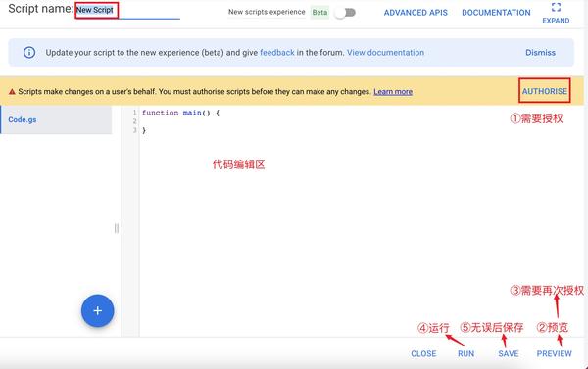Screen dimensions: 588x369
Task: Toggle the New scripts experience switch
Action: click(x=345, y=13)
